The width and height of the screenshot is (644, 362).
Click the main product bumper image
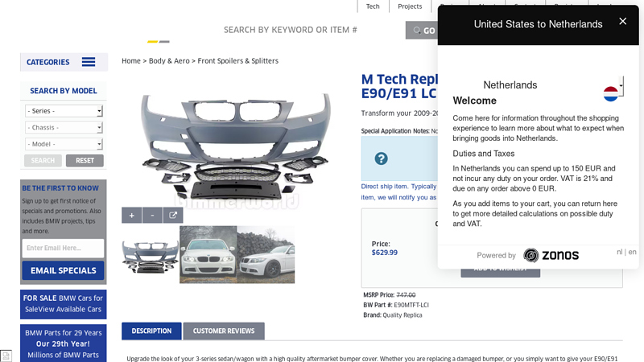click(x=235, y=148)
